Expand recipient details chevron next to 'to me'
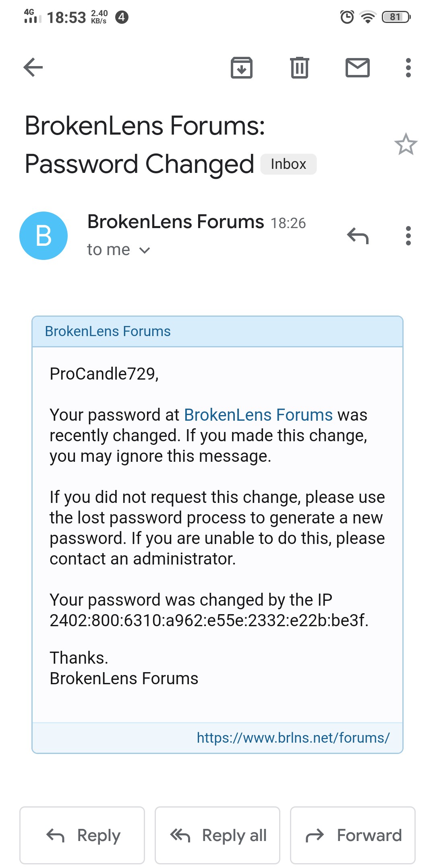The width and height of the screenshot is (435, 868). point(145,250)
